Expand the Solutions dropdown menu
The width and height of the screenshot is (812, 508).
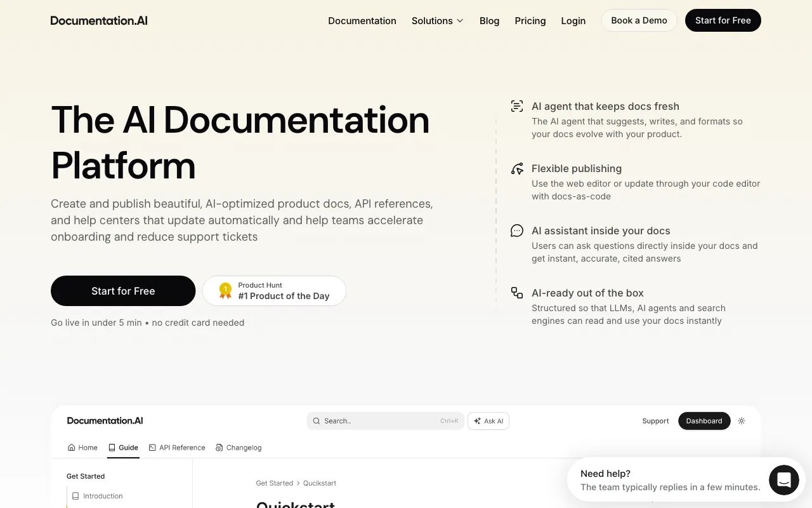click(x=438, y=21)
